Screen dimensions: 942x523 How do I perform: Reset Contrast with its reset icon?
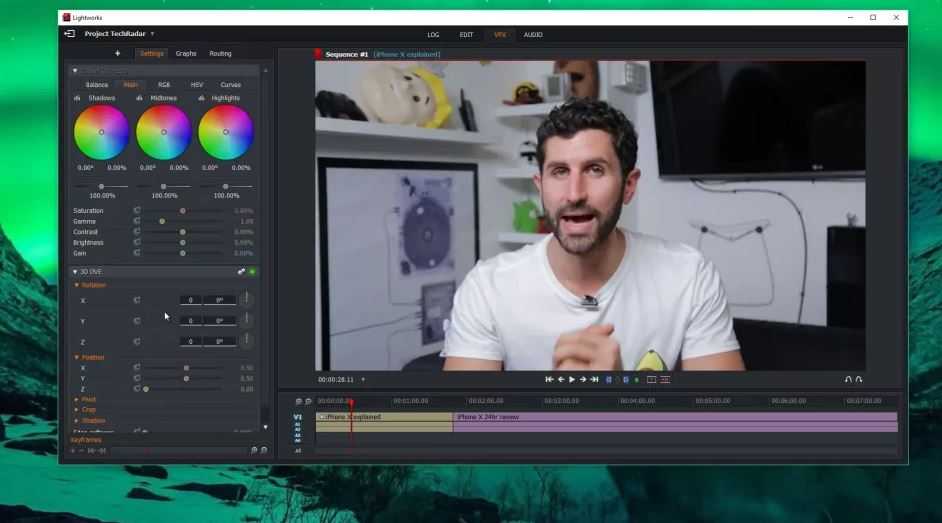tap(137, 231)
